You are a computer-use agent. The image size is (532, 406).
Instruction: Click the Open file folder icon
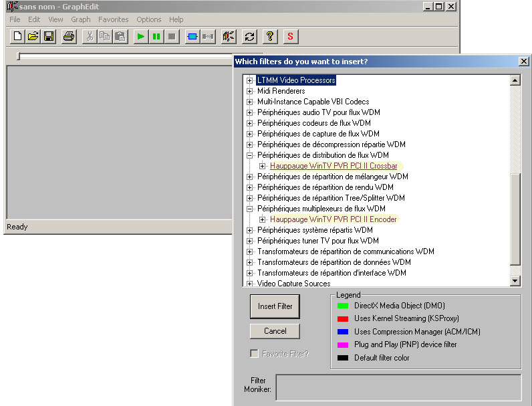tap(33, 36)
